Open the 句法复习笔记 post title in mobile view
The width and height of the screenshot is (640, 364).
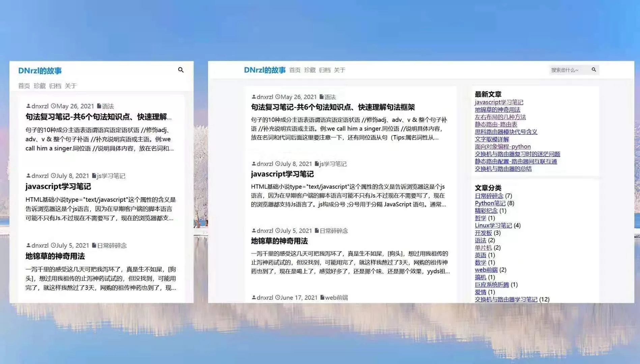[98, 117]
